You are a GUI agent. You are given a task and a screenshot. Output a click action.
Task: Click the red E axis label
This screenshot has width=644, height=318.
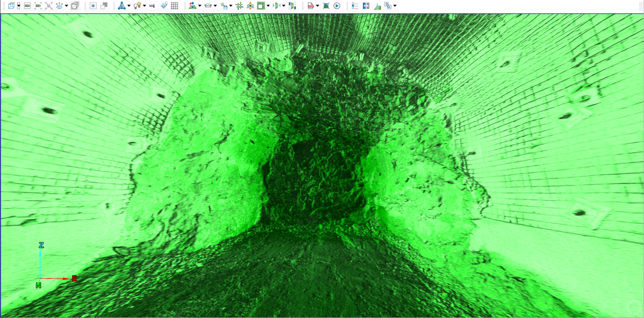click(x=74, y=278)
